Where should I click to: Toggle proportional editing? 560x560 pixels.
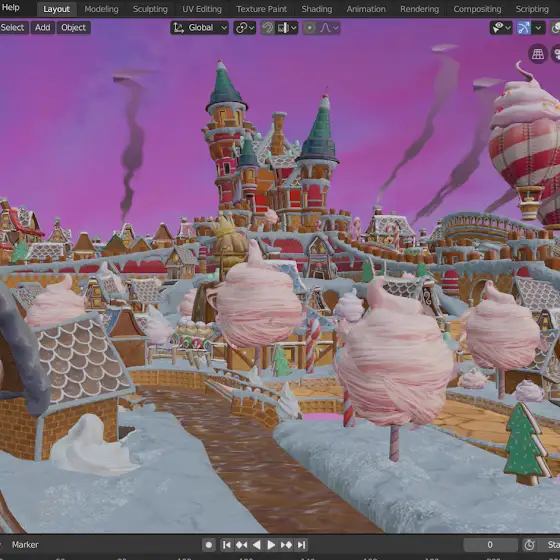click(x=310, y=28)
